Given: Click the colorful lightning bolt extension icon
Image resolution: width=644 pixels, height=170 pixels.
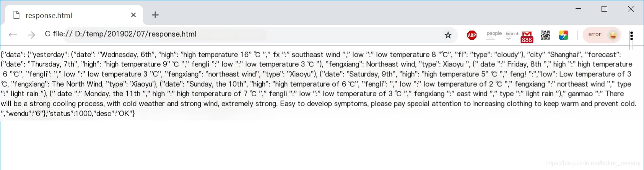Looking at the screenshot, I should (563, 35).
